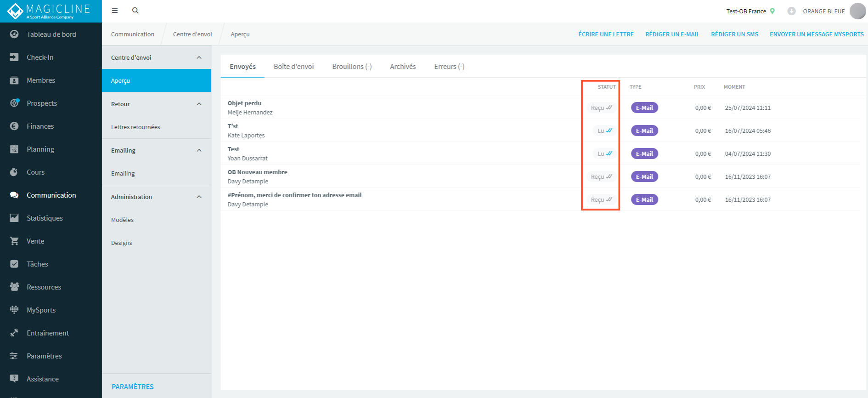The height and width of the screenshot is (398, 868).
Task: Click the Statistiques chart icon
Action: pos(14,218)
